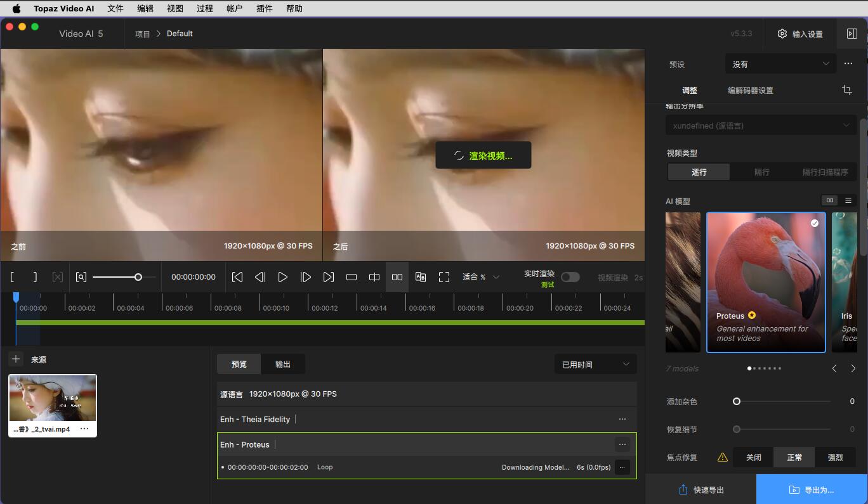
Task: Adjust 添加杂色 slider handle
Action: [737, 401]
